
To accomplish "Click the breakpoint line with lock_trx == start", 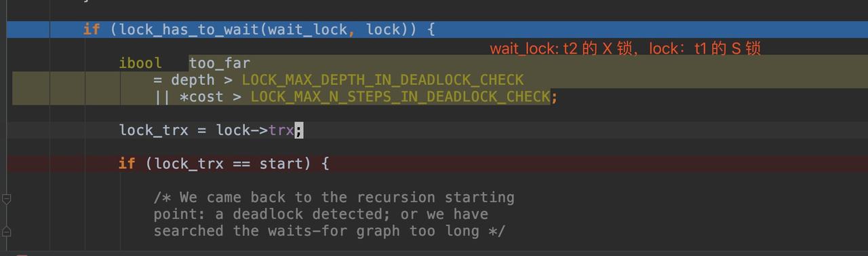I will coord(434,163).
